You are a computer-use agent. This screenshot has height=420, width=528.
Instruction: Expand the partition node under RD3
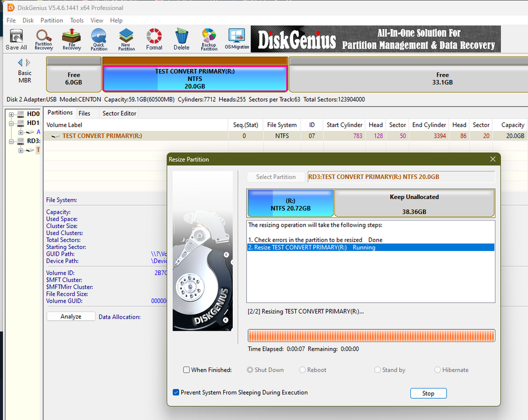(20, 151)
